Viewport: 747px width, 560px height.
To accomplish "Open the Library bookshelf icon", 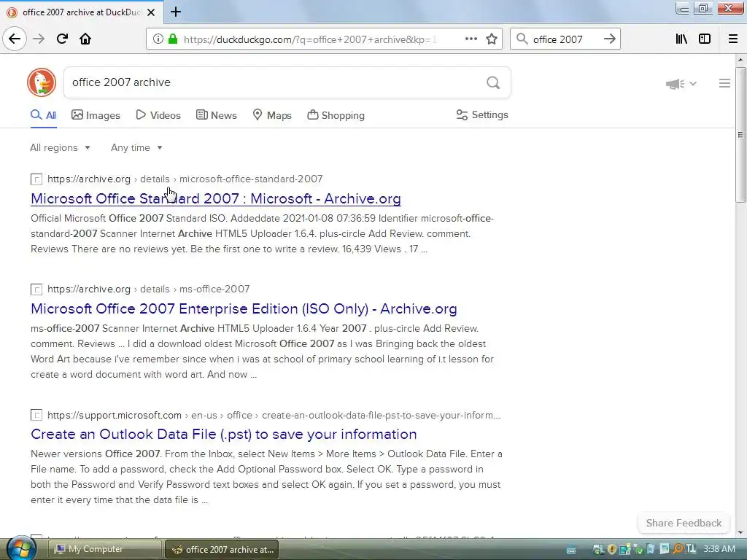I will coord(681,39).
